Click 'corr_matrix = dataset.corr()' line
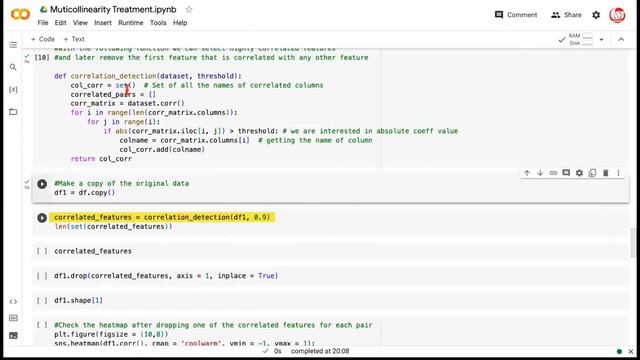This screenshot has height=360, width=640. coord(127,103)
